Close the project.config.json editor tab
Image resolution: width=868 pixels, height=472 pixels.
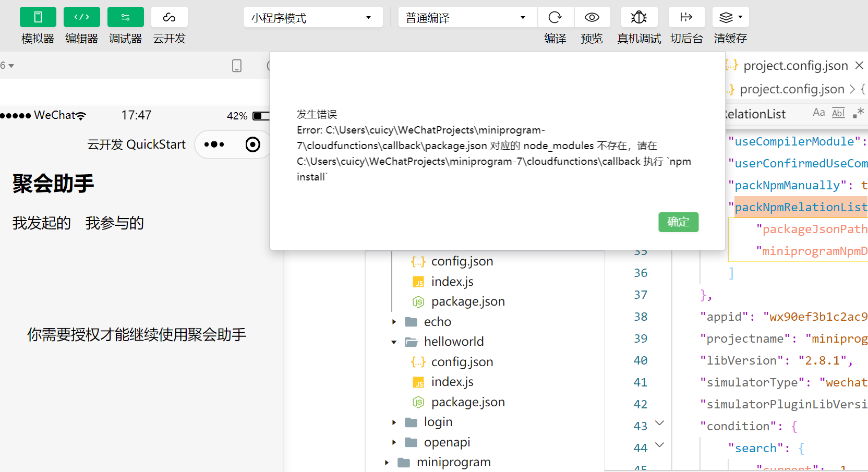click(859, 66)
